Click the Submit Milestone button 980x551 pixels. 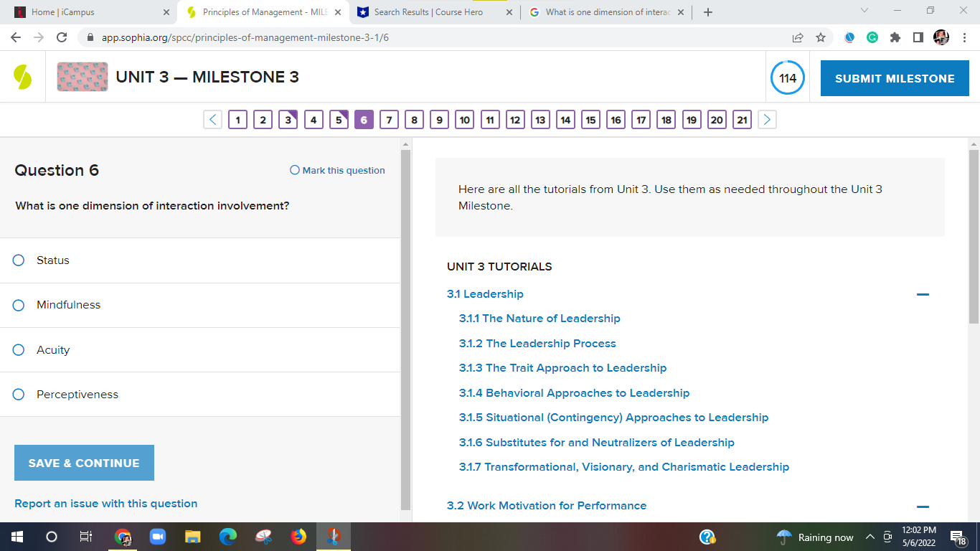(895, 78)
